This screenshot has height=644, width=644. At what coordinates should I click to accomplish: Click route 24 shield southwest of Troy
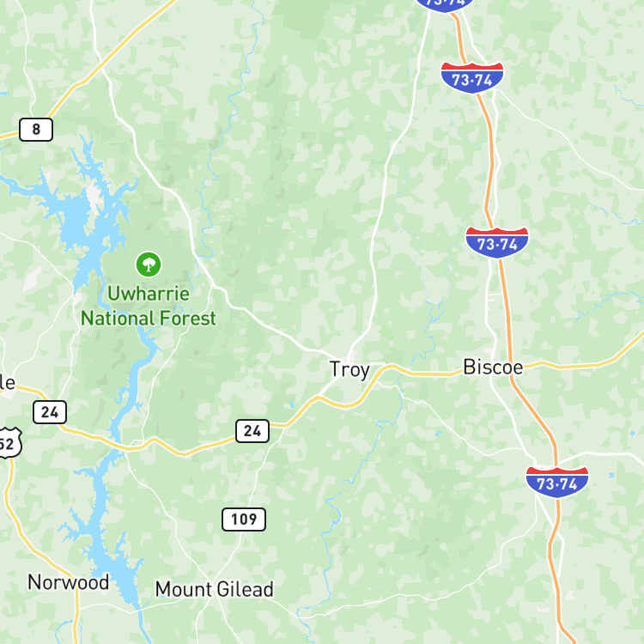(252, 431)
